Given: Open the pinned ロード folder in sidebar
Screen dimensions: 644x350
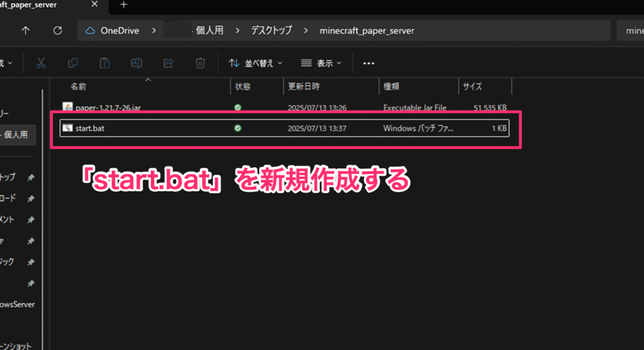Looking at the screenshot, I should [x=8, y=198].
